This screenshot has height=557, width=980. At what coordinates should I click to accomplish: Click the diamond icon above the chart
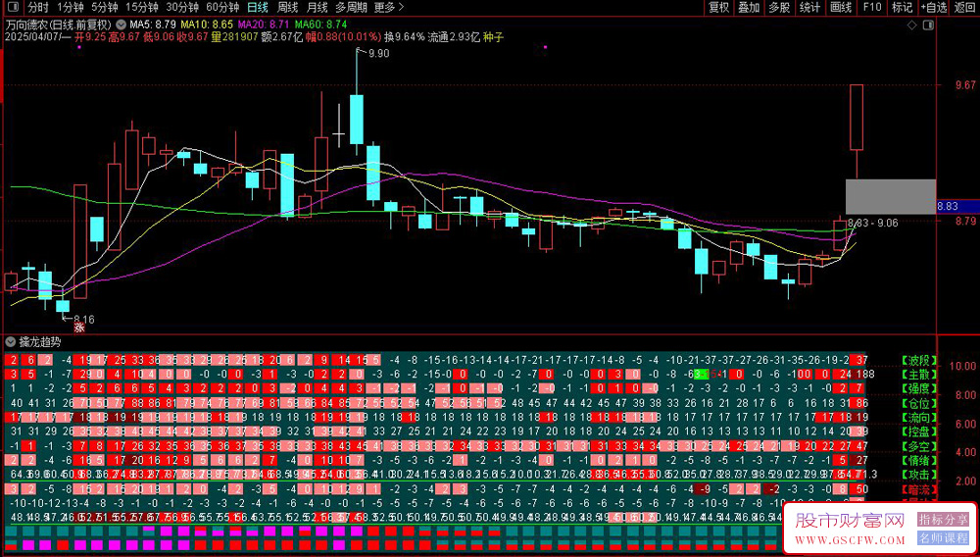pos(911,25)
